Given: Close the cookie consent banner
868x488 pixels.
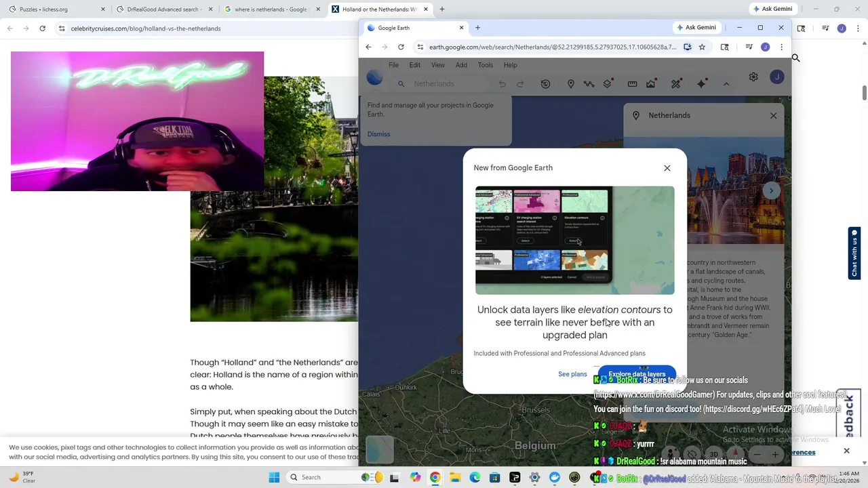Looking at the screenshot, I should click(x=846, y=451).
